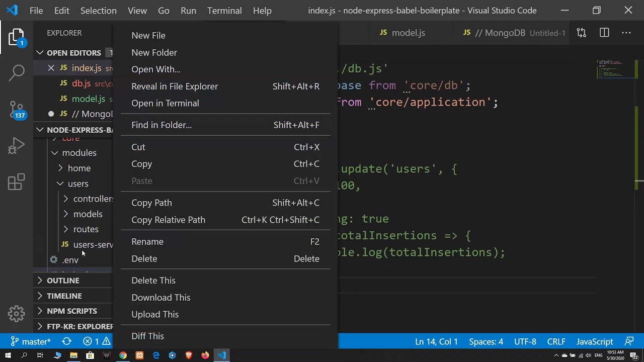The width and height of the screenshot is (644, 362).
Task: Change encoding via UTF-8
Action: pyautogui.click(x=525, y=341)
